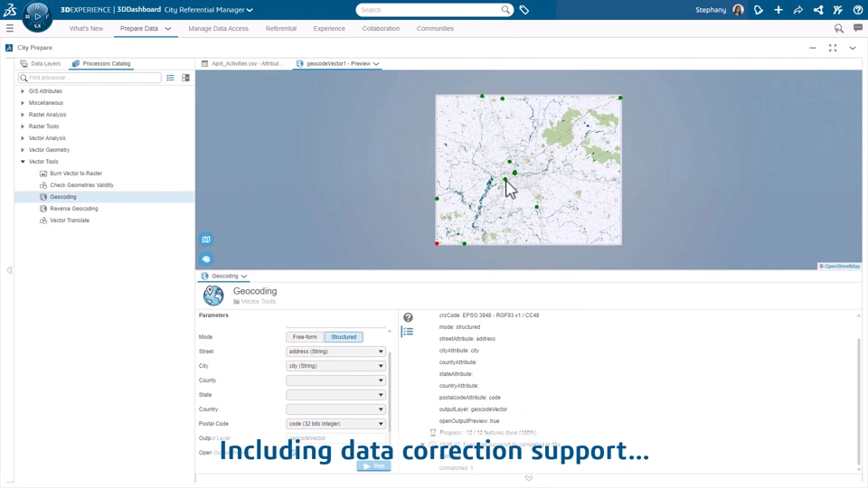The image size is (868, 488).
Task: Open Postal Code dropdown
Action: (x=335, y=423)
